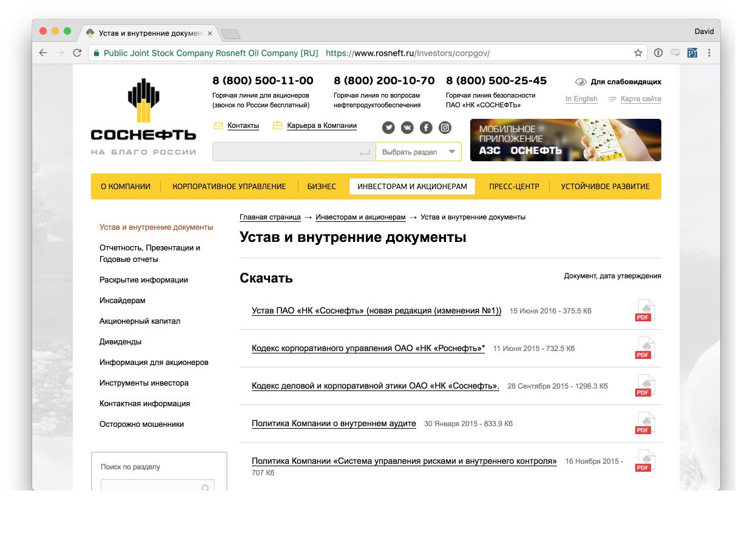The image size is (756, 539).
Task: Close the Устав и внутренние документы tab
Action: [x=210, y=33]
